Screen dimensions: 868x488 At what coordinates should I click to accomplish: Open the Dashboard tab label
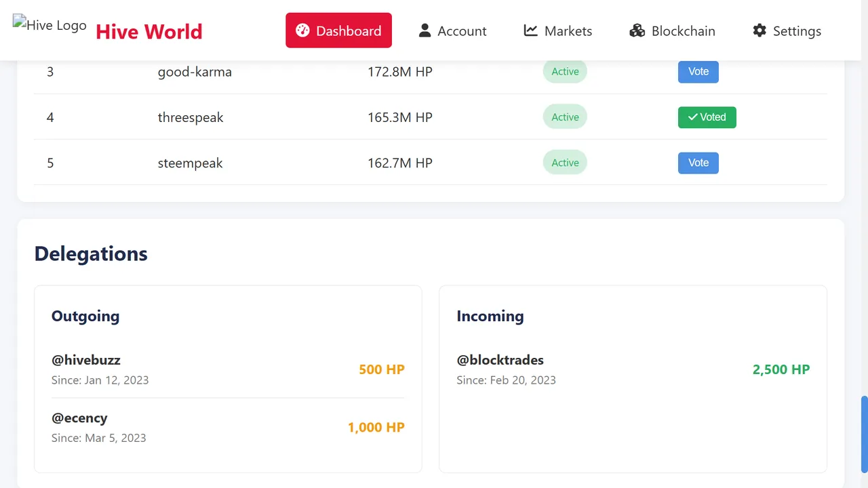coord(349,31)
